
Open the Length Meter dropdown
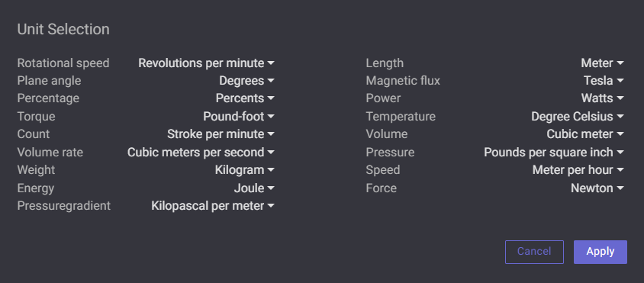(x=602, y=63)
